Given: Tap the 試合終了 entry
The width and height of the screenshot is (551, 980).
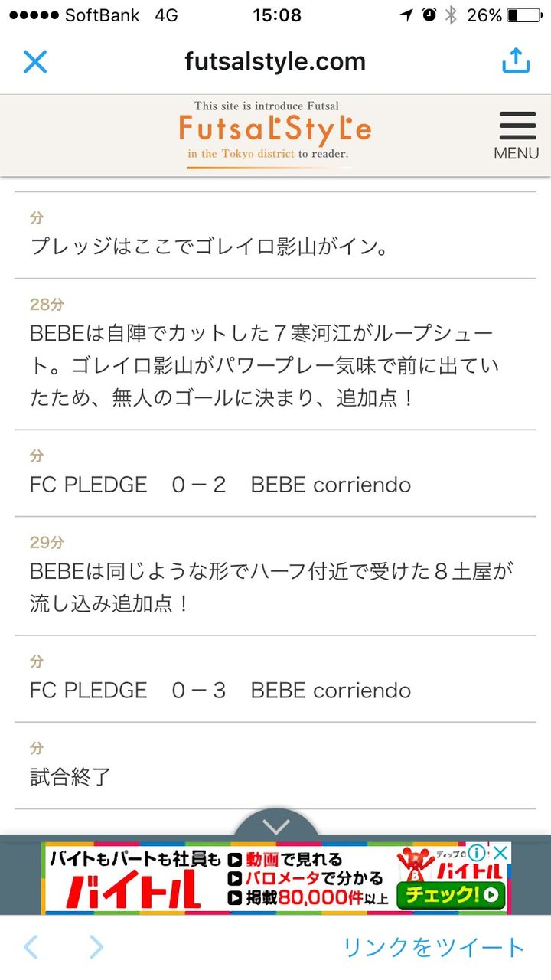Looking at the screenshot, I should click(x=275, y=766).
